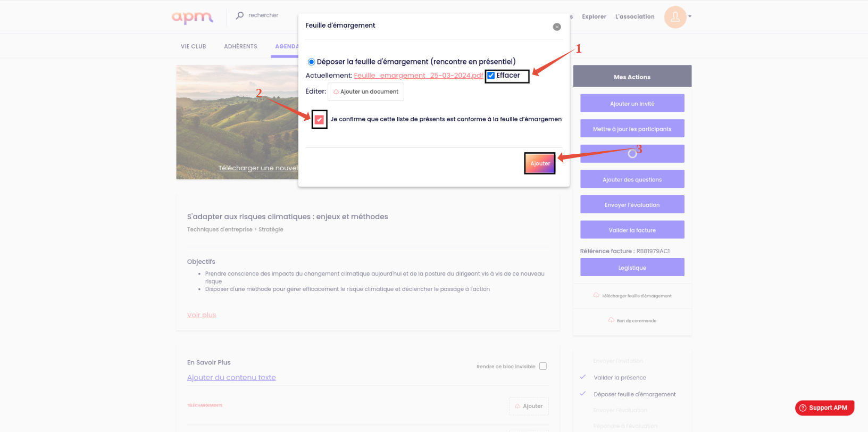
Task: Click the gradient Ajouter button in dialog
Action: (x=540, y=163)
